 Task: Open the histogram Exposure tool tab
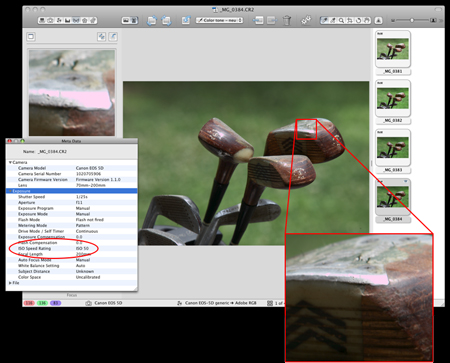68,21
